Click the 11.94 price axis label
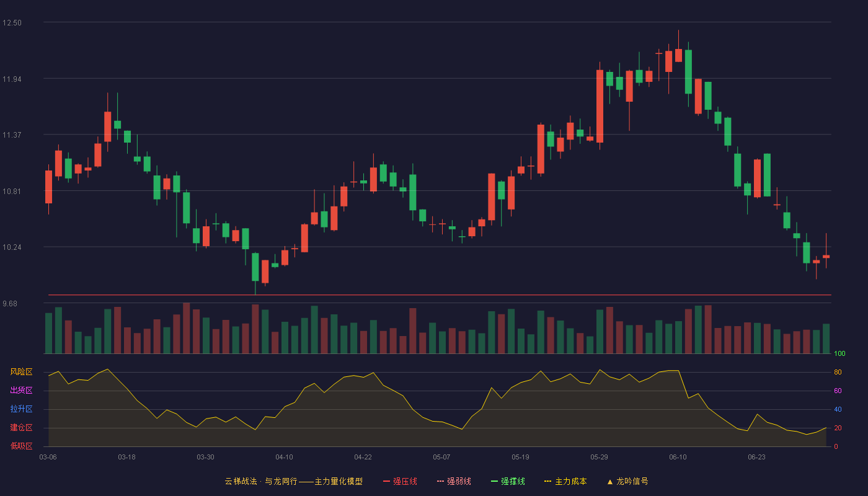Screen dimensions: 868x496 [12, 79]
